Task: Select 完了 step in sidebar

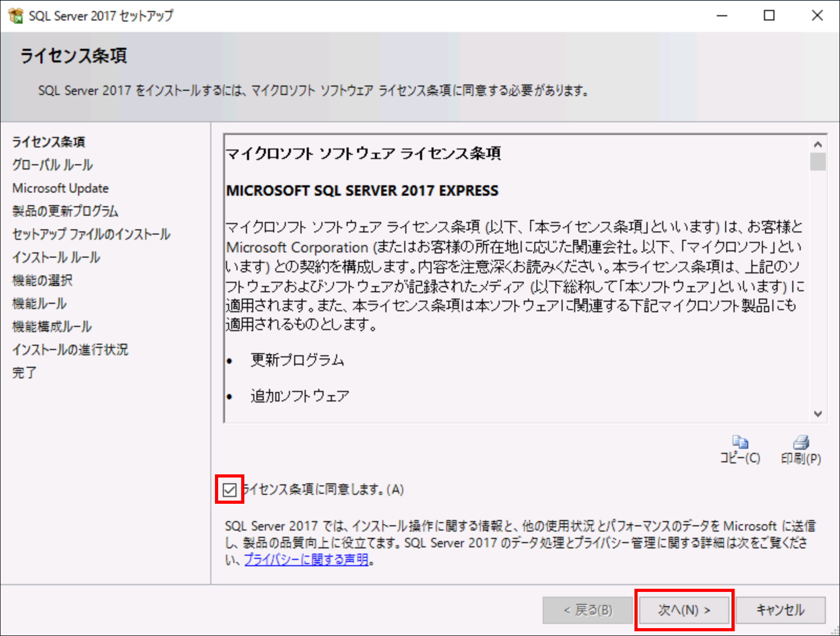Action: [x=24, y=373]
